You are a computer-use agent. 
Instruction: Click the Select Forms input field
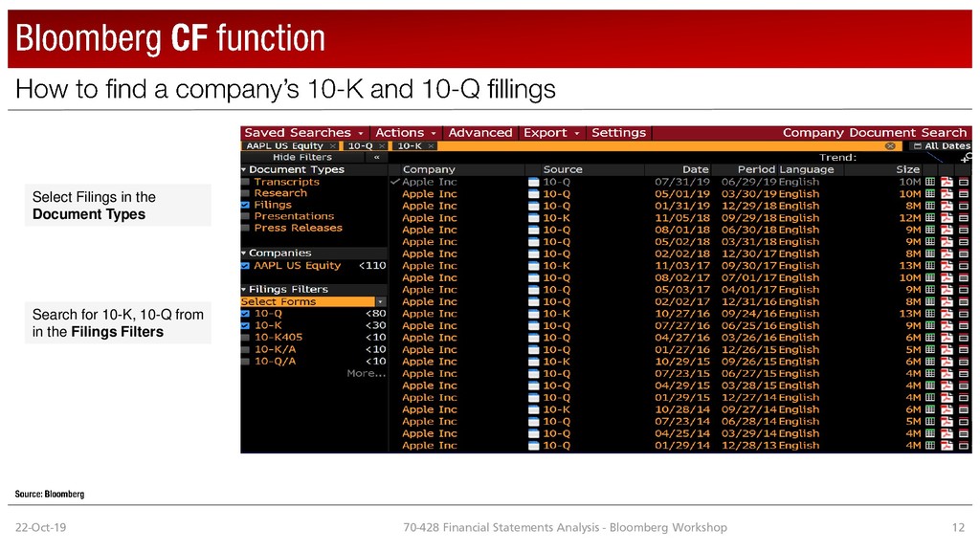307,301
